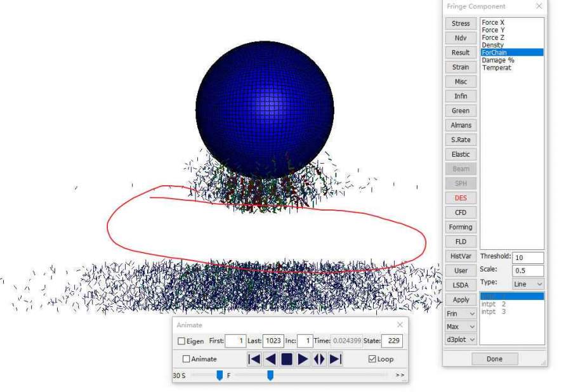This screenshot has width=571, height=392.
Task: Select Damage % in component list
Action: 497,60
